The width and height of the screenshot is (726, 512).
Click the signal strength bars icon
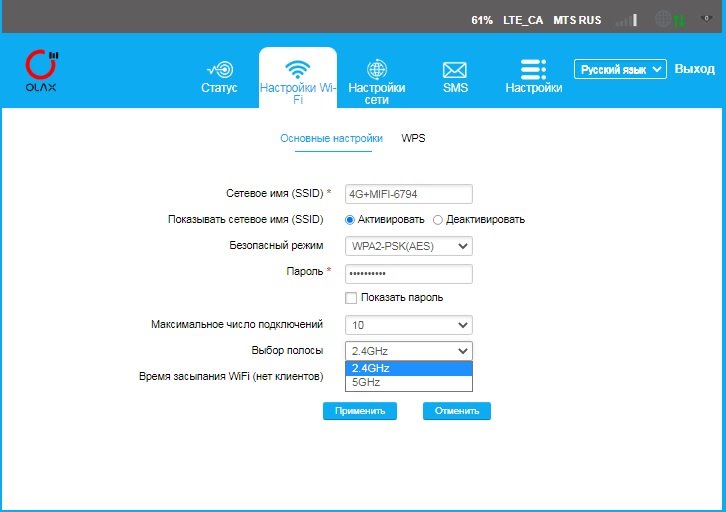626,19
